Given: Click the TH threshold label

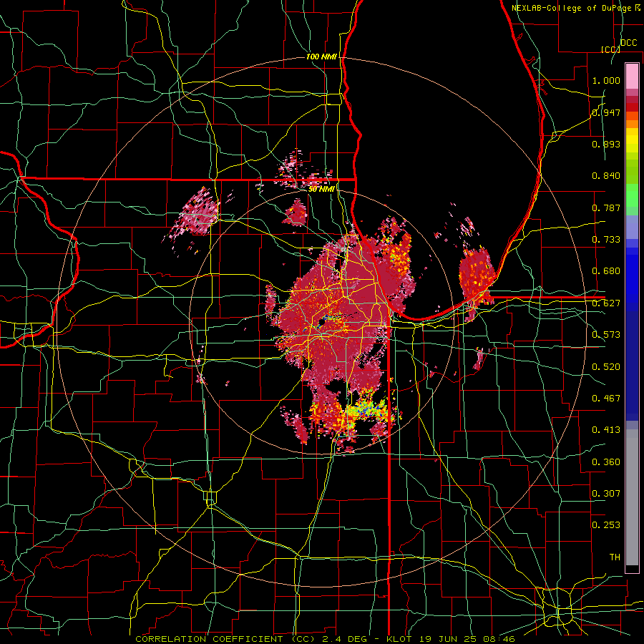Looking at the screenshot, I should tap(615, 557).
